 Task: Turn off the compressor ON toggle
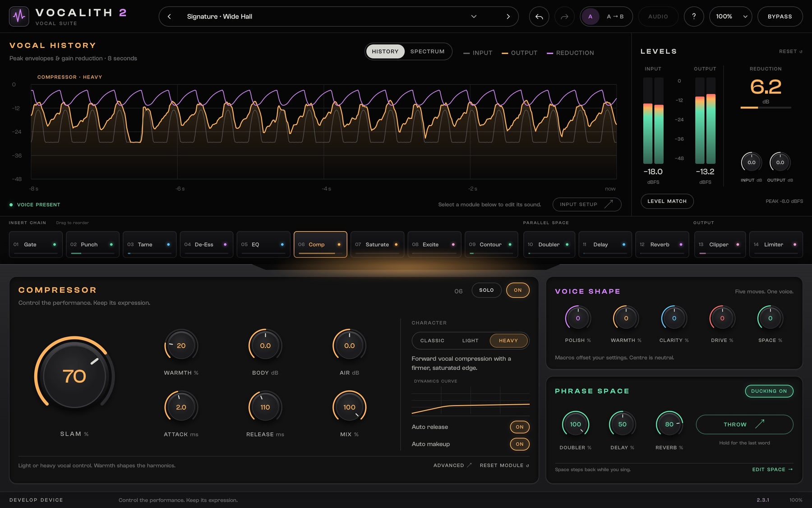point(517,290)
